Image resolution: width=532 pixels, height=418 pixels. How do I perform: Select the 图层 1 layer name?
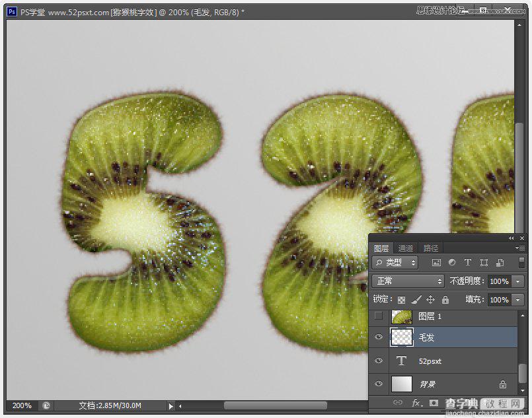tap(430, 316)
